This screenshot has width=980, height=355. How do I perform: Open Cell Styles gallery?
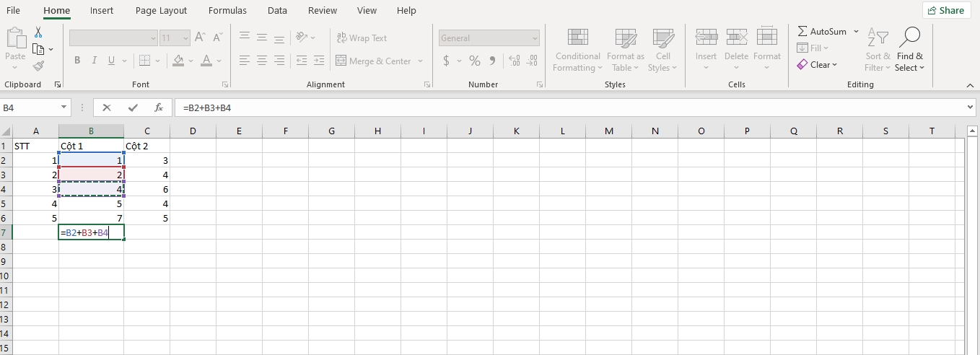pyautogui.click(x=662, y=50)
